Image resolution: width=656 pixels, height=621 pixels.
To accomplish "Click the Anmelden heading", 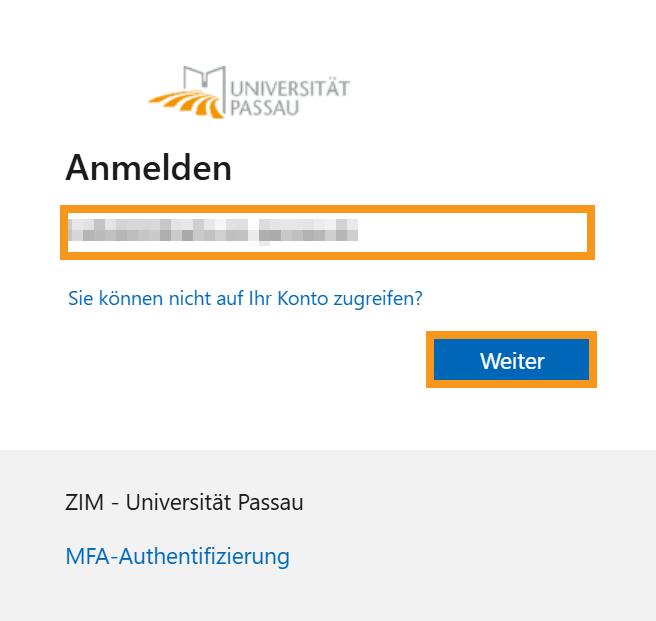I will [x=148, y=168].
